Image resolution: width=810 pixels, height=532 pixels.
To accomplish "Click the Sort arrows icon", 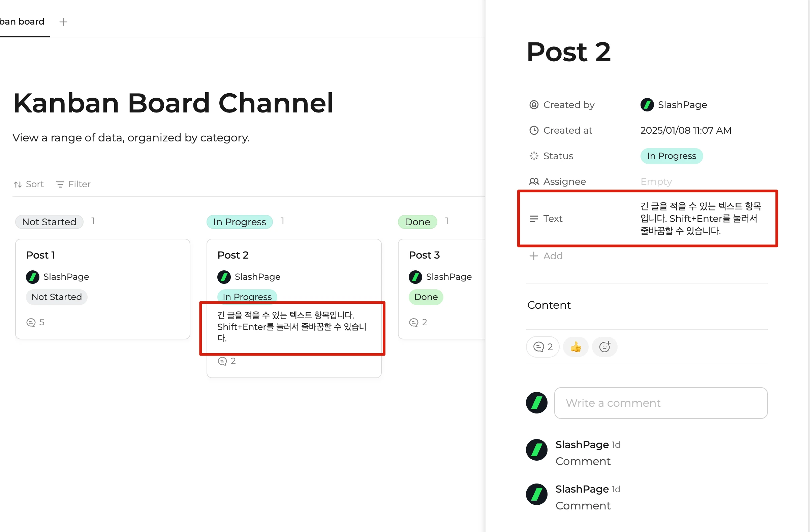I will click(x=18, y=185).
